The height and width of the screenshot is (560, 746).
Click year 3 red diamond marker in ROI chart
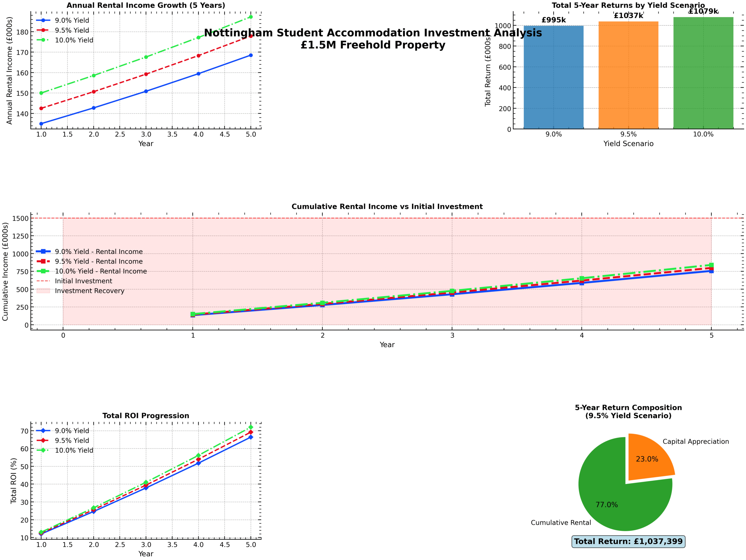[x=146, y=485]
